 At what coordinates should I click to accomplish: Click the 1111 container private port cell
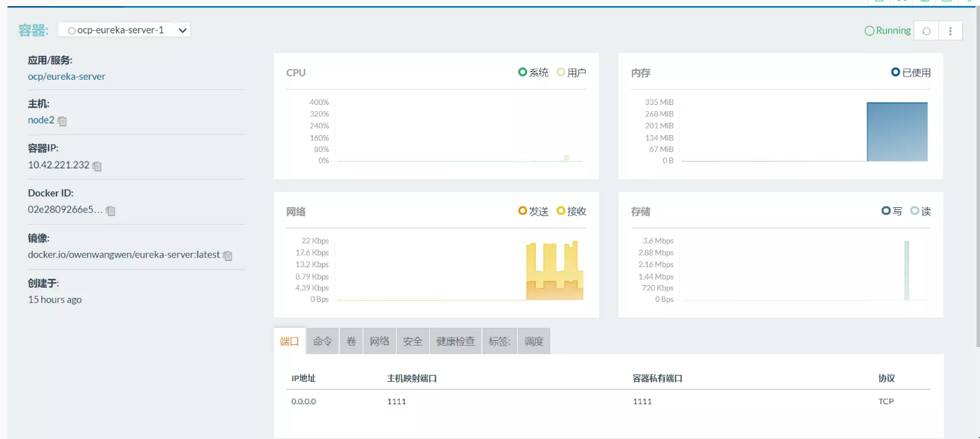point(642,402)
